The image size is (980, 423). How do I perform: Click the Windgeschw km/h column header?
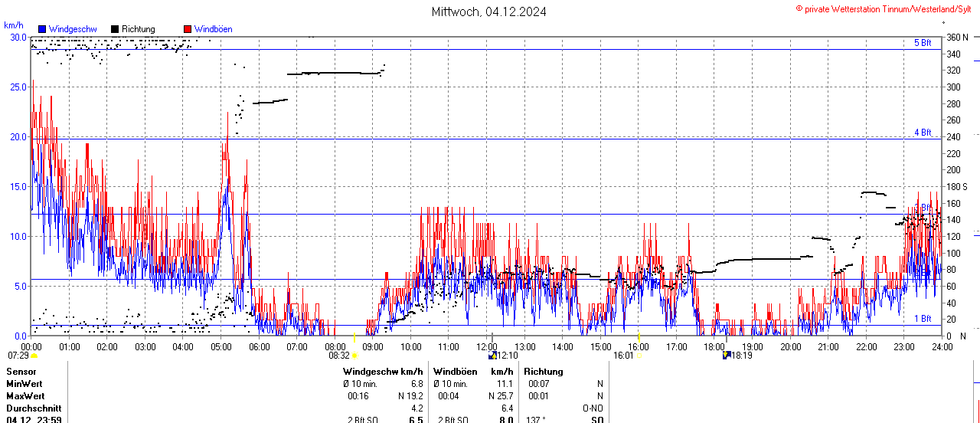[383, 372]
